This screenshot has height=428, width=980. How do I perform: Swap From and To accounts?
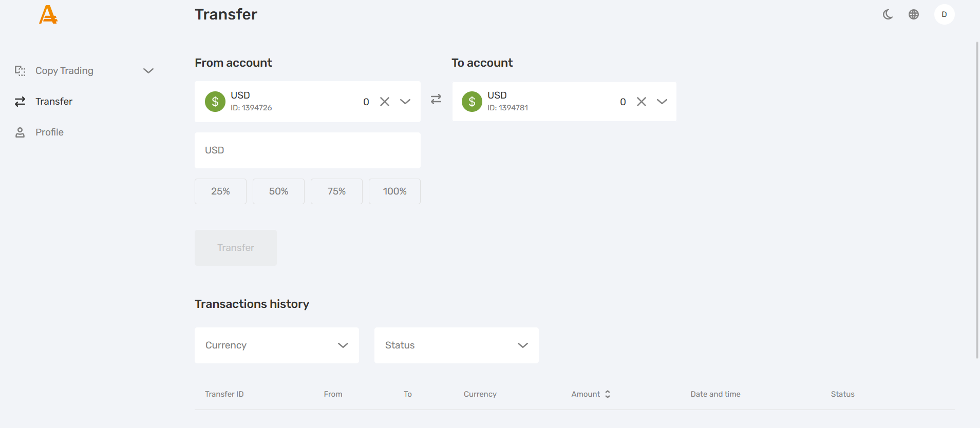pos(436,99)
